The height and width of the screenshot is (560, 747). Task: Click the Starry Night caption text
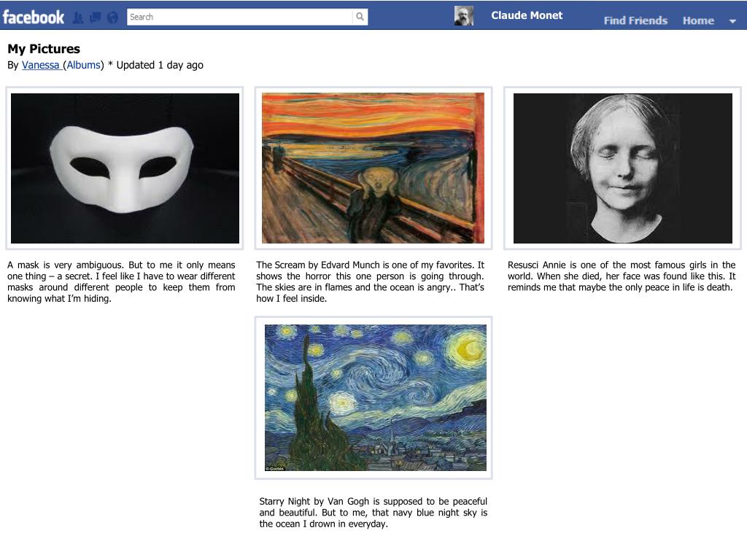(373, 513)
